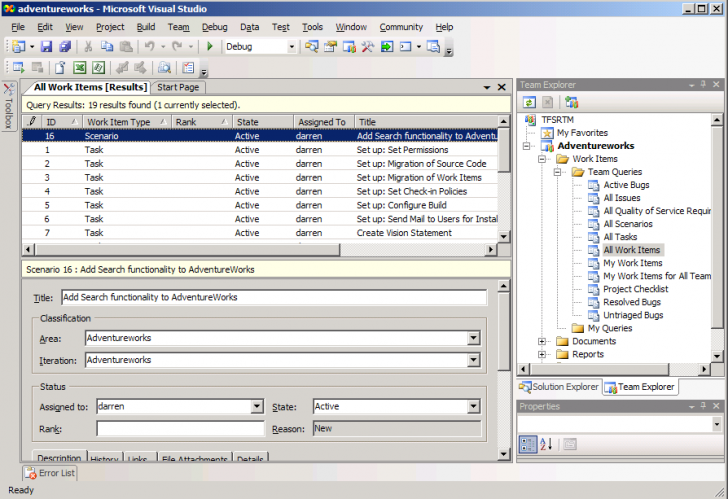Sort results by the ID column header

pos(61,122)
